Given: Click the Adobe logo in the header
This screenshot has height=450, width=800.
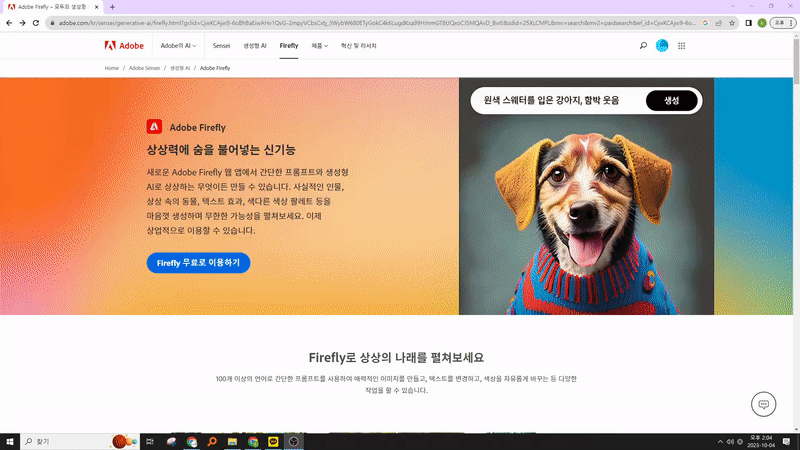Looking at the screenshot, I should tap(124, 46).
